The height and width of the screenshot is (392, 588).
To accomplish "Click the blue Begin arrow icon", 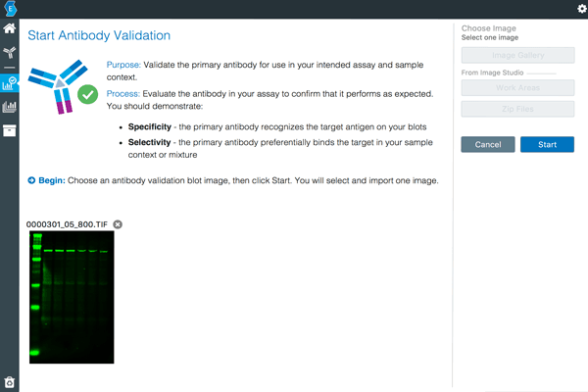I will 32,180.
